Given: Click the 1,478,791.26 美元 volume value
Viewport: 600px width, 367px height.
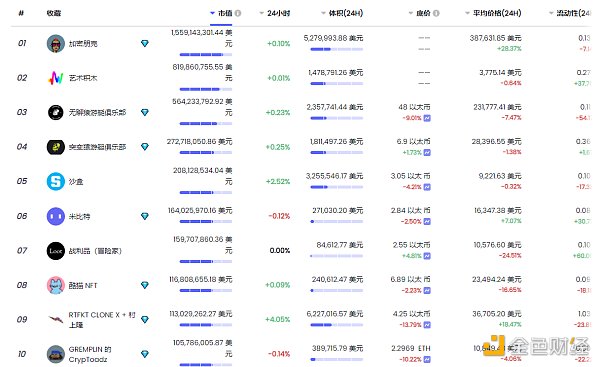Looking at the screenshot, I should [336, 73].
